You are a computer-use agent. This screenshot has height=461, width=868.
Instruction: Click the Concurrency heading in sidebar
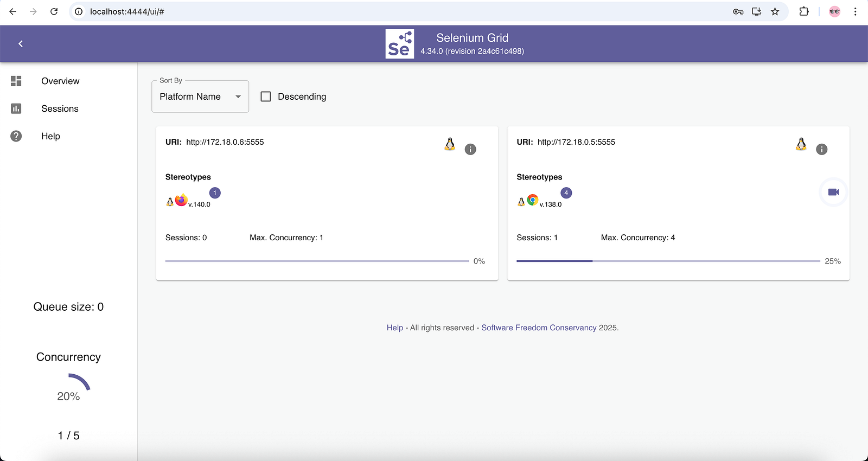click(68, 357)
